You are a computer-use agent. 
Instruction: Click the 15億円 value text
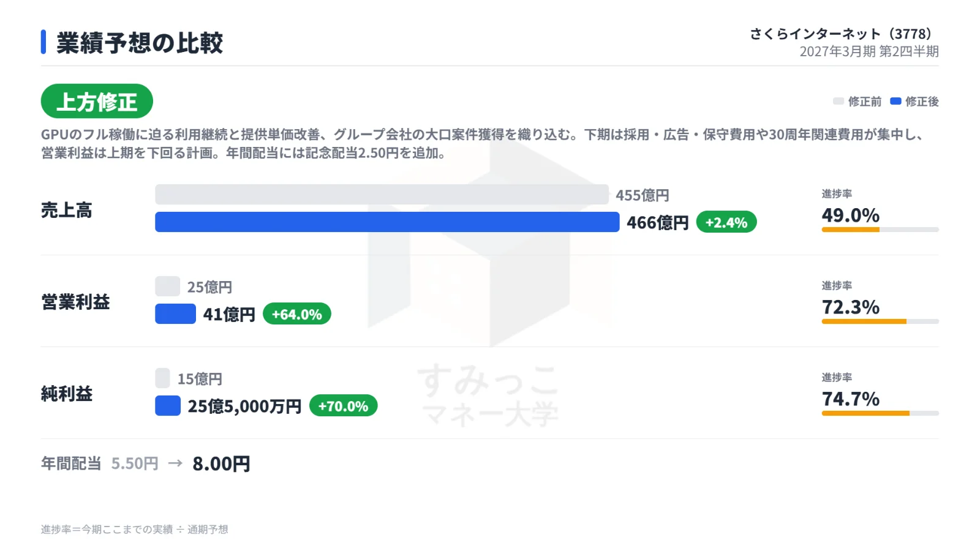tap(200, 379)
